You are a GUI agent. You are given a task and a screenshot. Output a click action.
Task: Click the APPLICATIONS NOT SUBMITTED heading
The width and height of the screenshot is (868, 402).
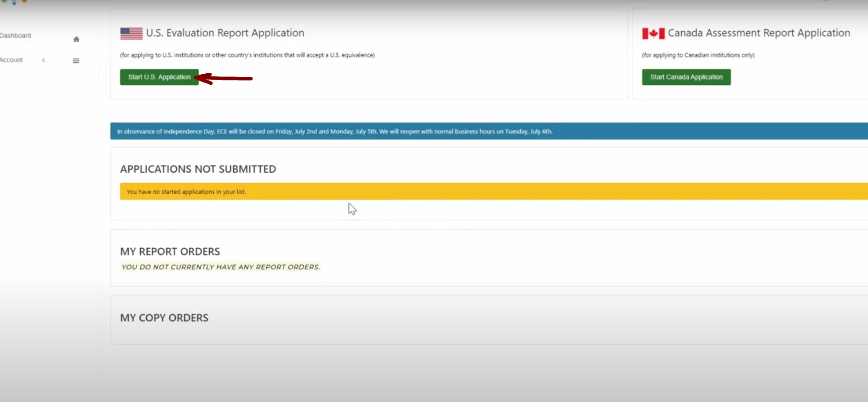[x=198, y=169]
